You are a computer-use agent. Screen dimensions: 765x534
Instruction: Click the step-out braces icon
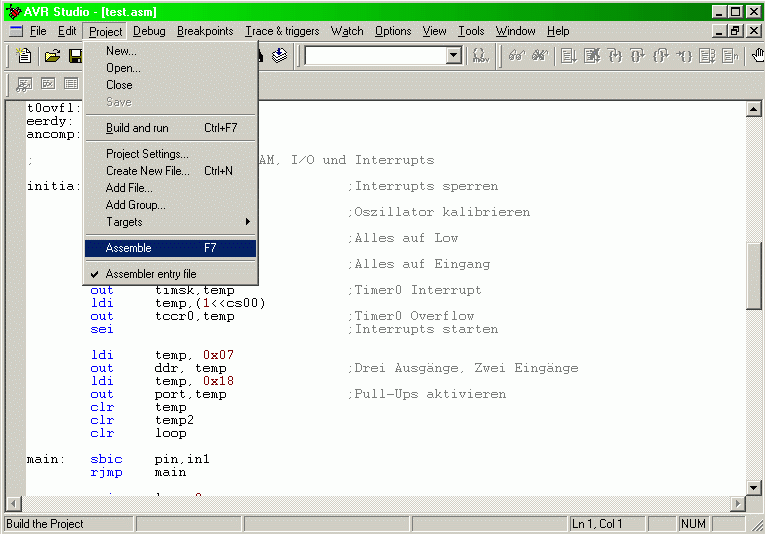point(661,56)
